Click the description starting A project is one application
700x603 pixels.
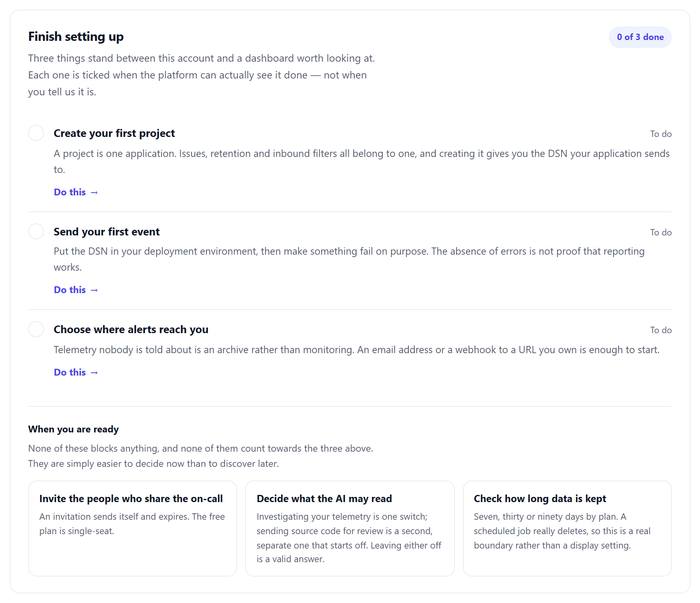click(x=362, y=161)
